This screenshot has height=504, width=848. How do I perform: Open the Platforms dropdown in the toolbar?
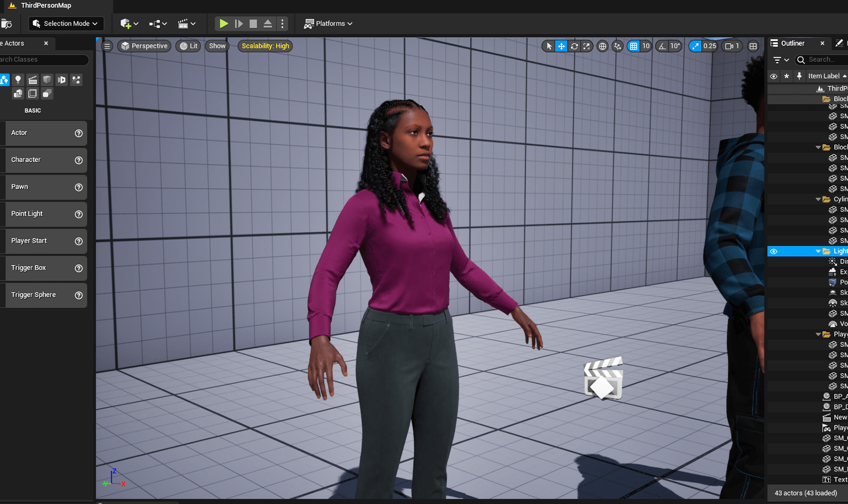pos(328,23)
